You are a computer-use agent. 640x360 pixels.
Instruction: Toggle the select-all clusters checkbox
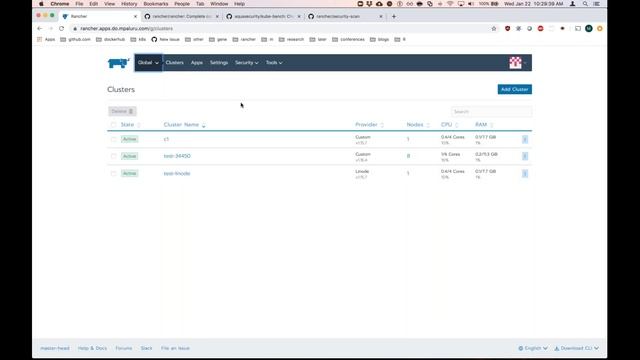(x=113, y=125)
